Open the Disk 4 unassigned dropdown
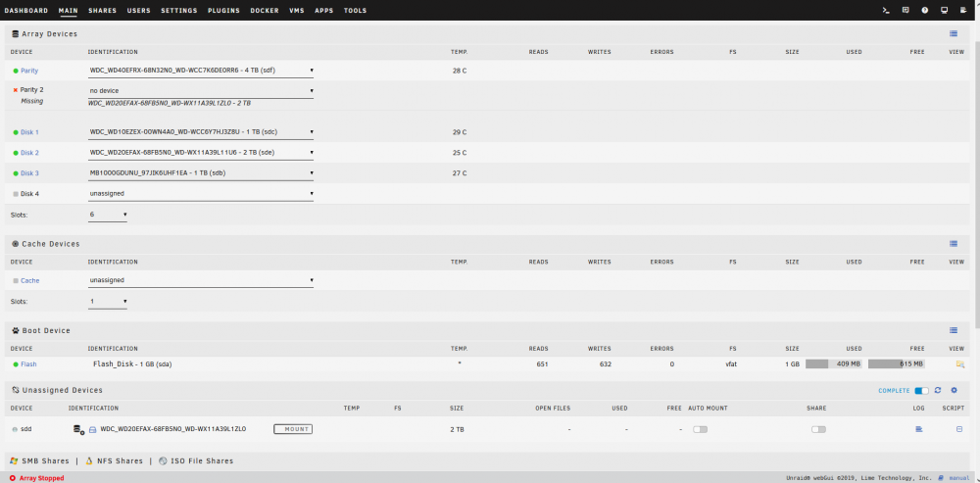This screenshot has height=483, width=980. pos(201,194)
